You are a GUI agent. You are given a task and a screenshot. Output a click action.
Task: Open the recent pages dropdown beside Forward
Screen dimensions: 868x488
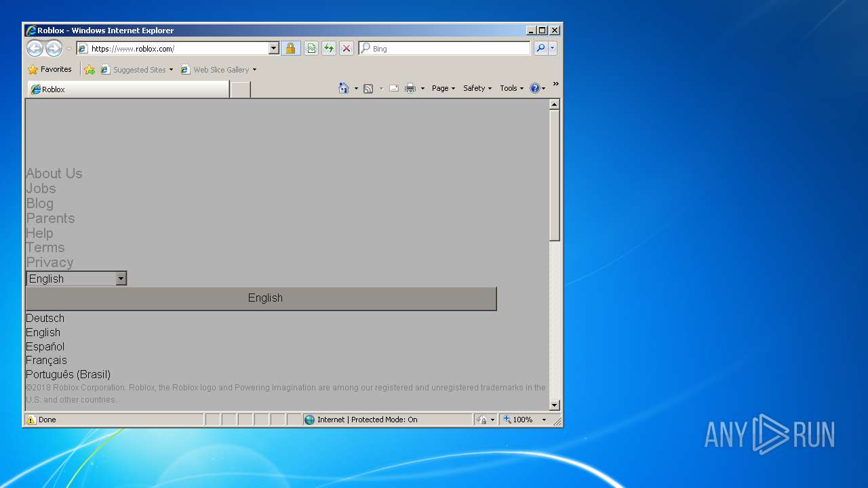[68, 49]
